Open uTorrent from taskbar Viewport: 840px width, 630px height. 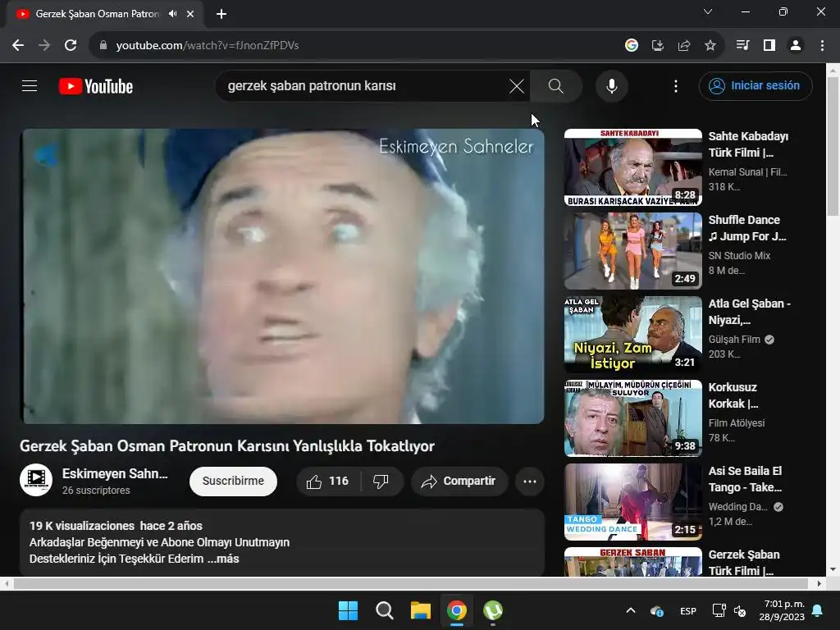tap(493, 610)
